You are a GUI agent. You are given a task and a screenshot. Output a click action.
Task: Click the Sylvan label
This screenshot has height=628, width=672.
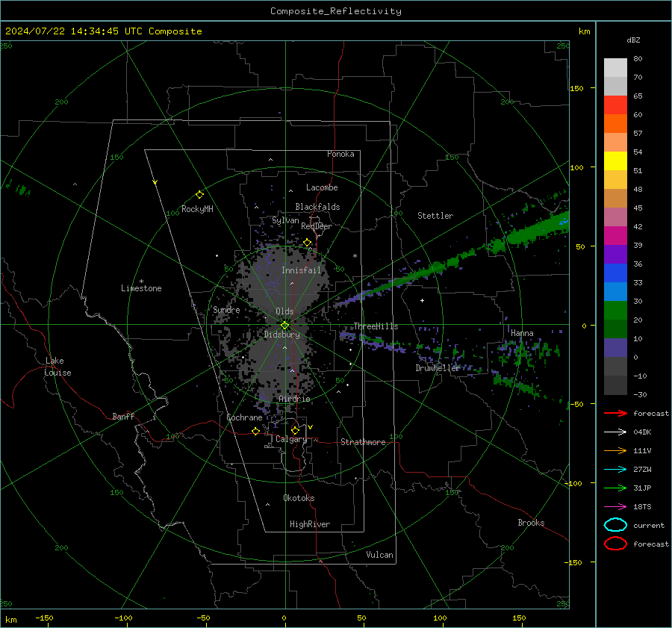[285, 220]
